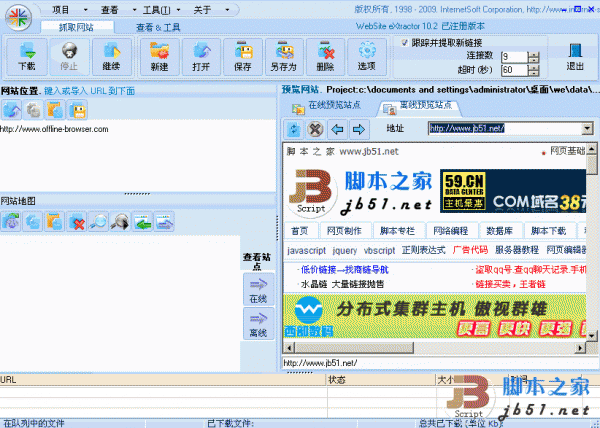This screenshot has height=428, width=600.
Task: Refresh the preview browser page
Action: point(294,129)
